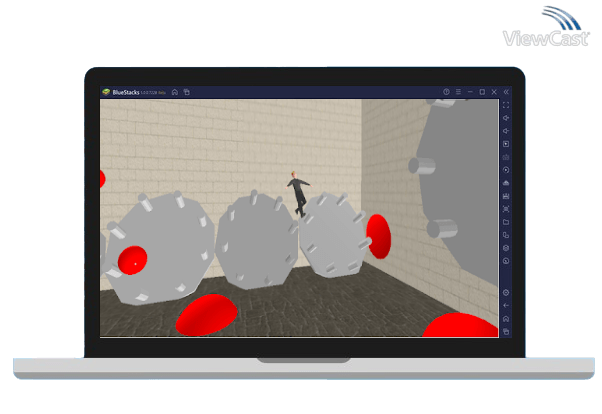Click the lock cursor / play square icon
The width and height of the screenshot is (602, 414).
(506, 144)
